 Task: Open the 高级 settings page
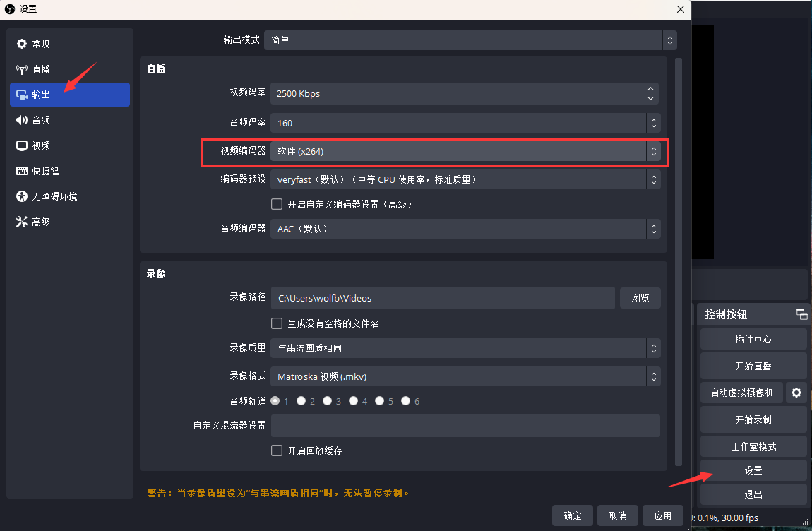click(70, 222)
